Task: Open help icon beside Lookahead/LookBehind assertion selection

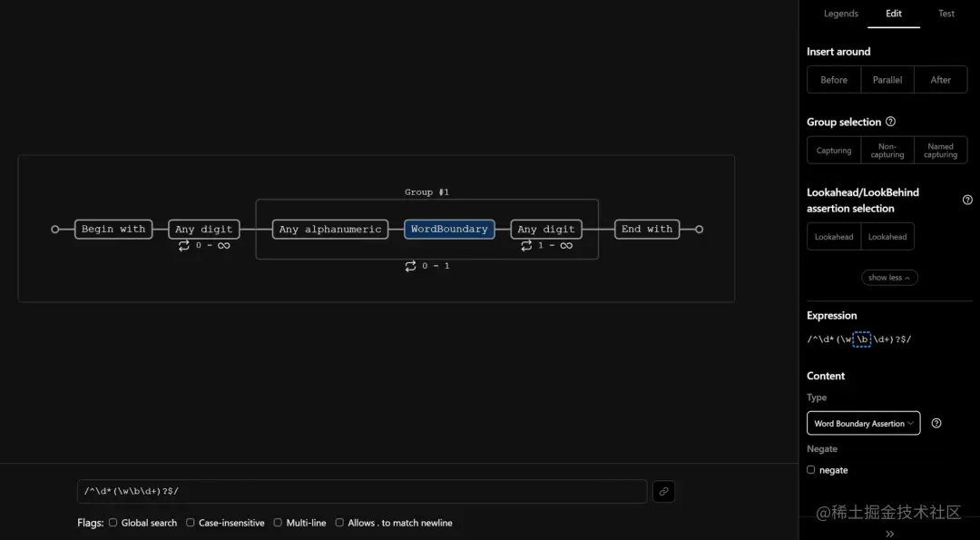Action: [x=967, y=200]
